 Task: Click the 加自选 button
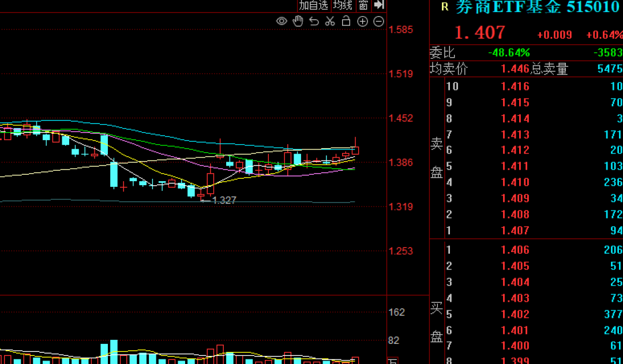click(313, 5)
